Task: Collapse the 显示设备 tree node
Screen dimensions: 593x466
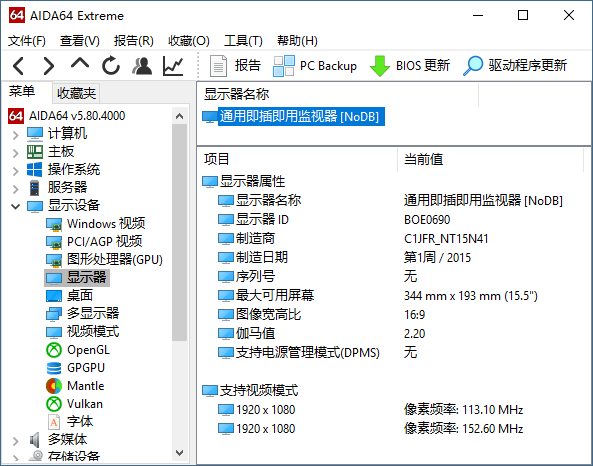Action: pos(16,206)
